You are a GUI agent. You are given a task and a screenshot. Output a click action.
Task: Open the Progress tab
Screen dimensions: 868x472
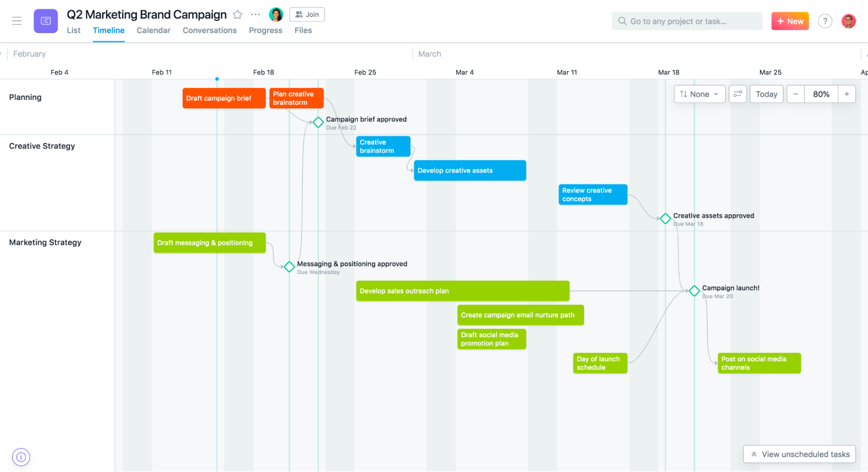tap(265, 30)
